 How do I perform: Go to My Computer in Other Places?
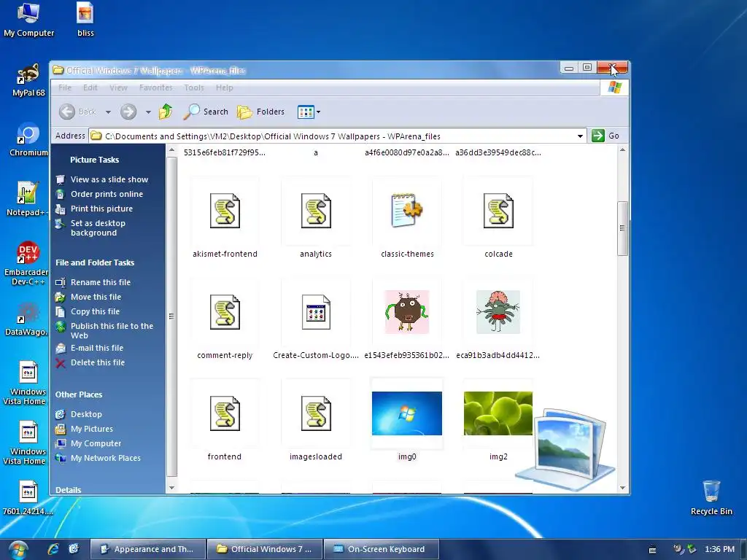tap(96, 444)
